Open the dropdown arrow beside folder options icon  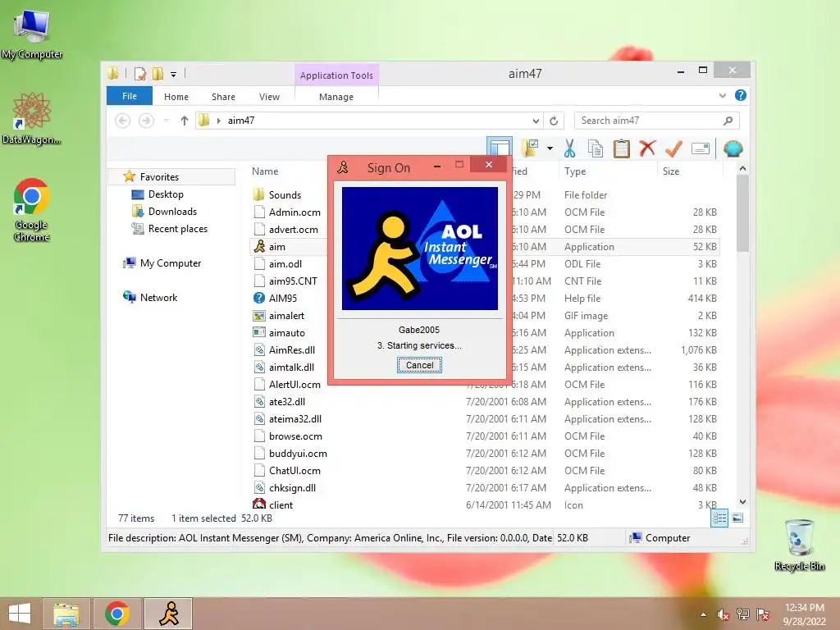pos(550,148)
